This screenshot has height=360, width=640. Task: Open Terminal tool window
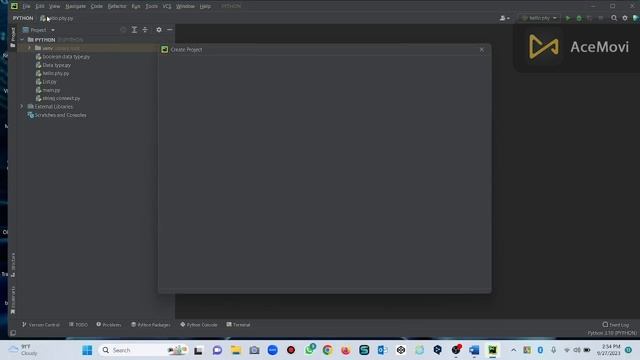[x=238, y=324]
